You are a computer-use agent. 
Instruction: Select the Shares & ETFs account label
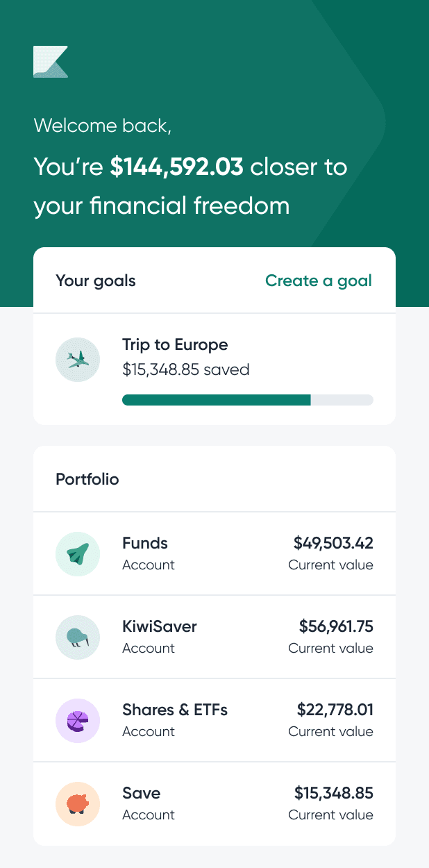[x=175, y=710]
